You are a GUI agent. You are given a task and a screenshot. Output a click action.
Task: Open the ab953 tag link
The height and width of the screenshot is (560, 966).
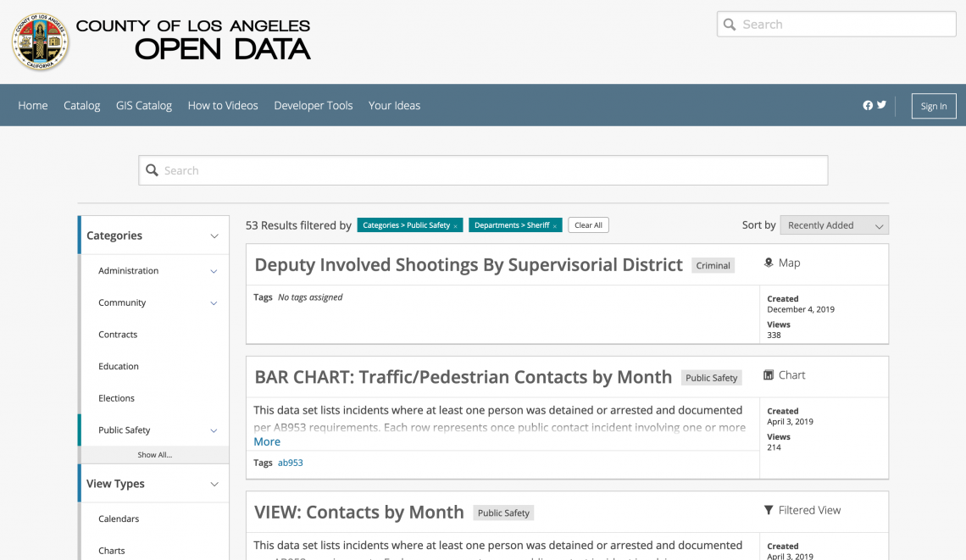[290, 462]
